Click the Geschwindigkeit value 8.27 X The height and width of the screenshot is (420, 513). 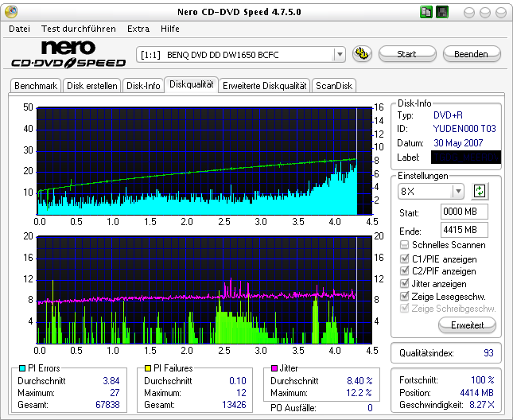click(482, 405)
